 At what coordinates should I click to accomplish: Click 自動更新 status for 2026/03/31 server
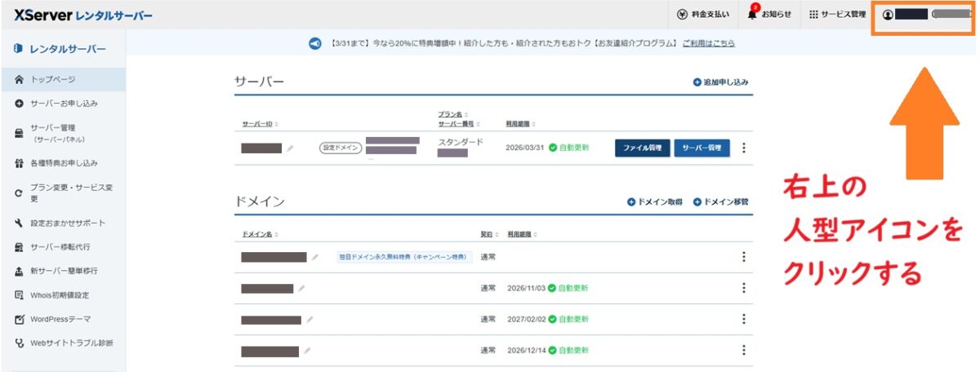(568, 148)
